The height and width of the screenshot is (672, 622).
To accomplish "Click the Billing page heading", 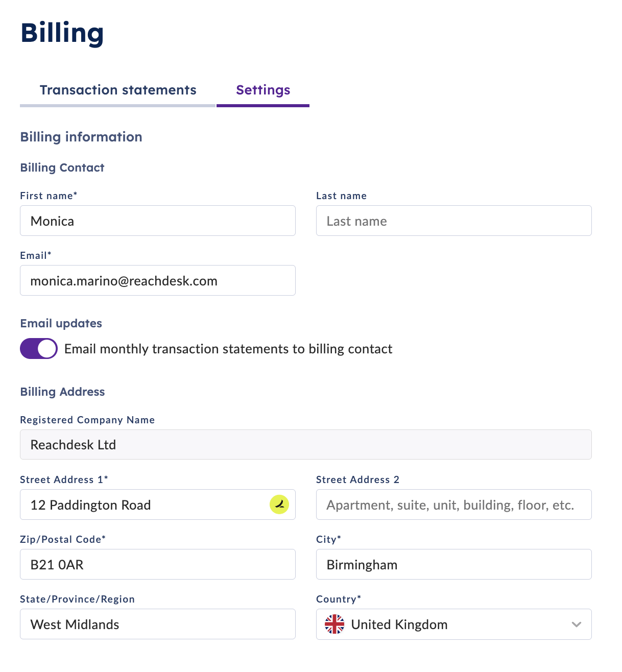I will [x=62, y=33].
